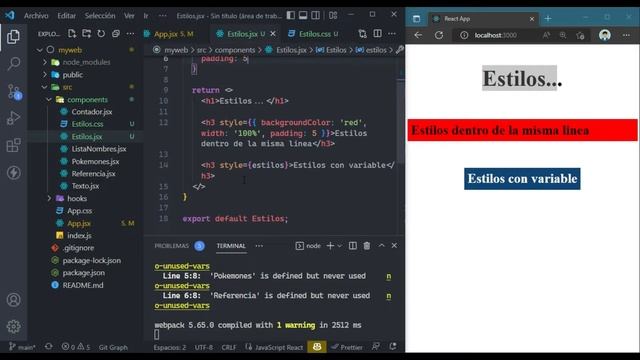The width and height of the screenshot is (640, 360).
Task: Open the Selección menu
Action: point(100,16)
